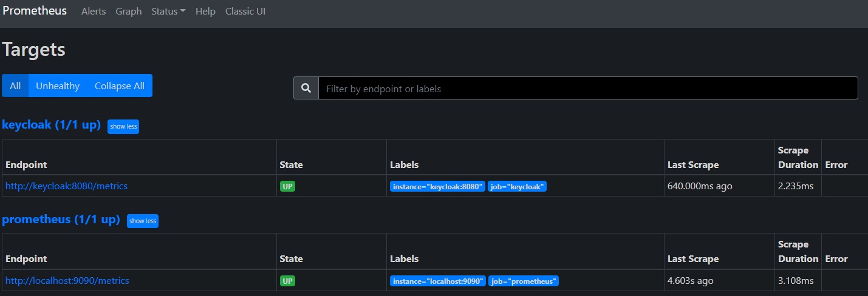The width and height of the screenshot is (868, 296).
Task: Click the instance="keycloak:8080" label badge
Action: [x=437, y=186]
